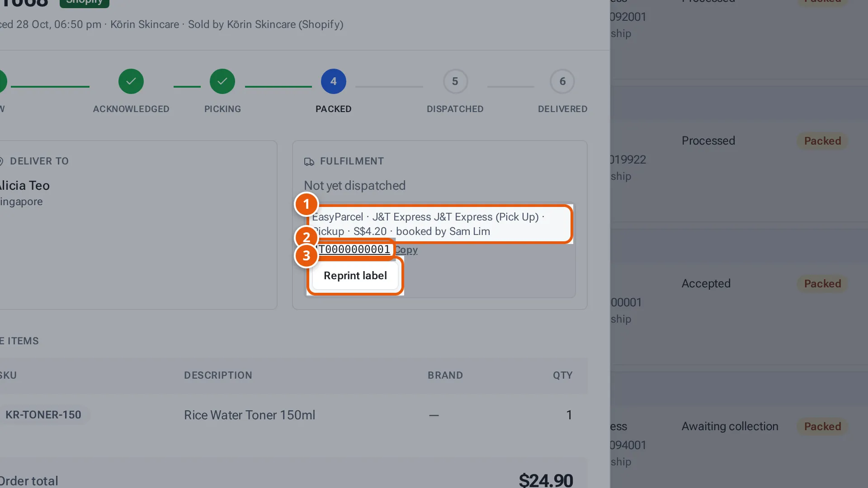The width and height of the screenshot is (868, 488).
Task: Select the Picking step checkmark circle
Action: coord(222,81)
